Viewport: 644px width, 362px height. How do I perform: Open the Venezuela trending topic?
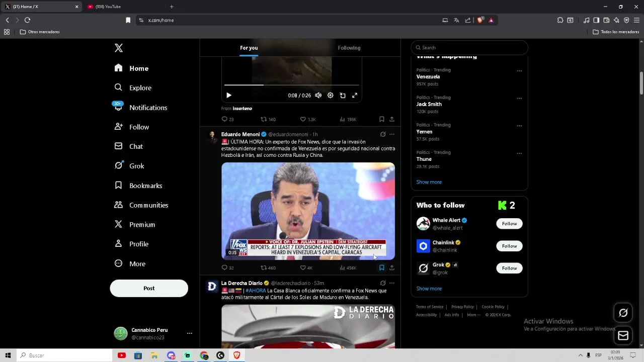(x=428, y=77)
